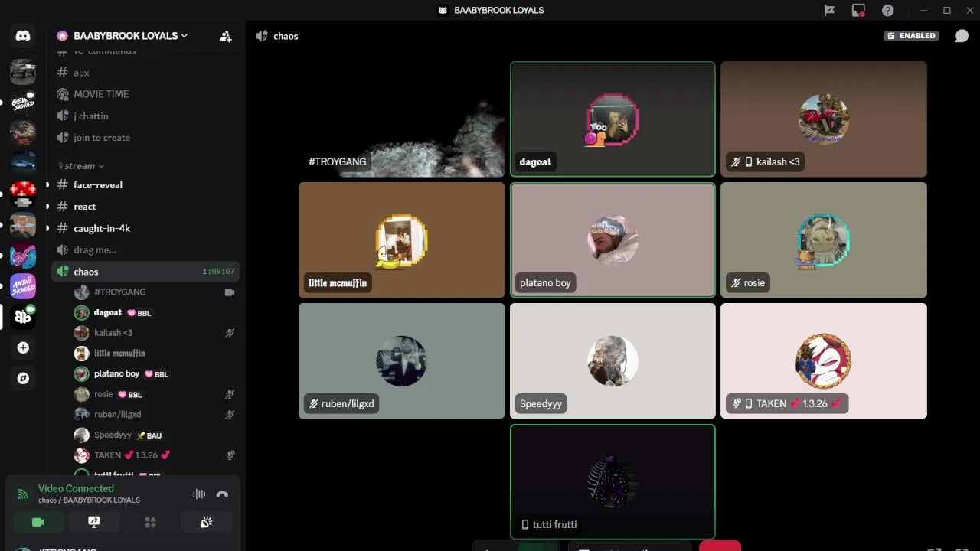The image size is (980, 551).
Task: Focus the dagoat video tile
Action: coord(612,119)
